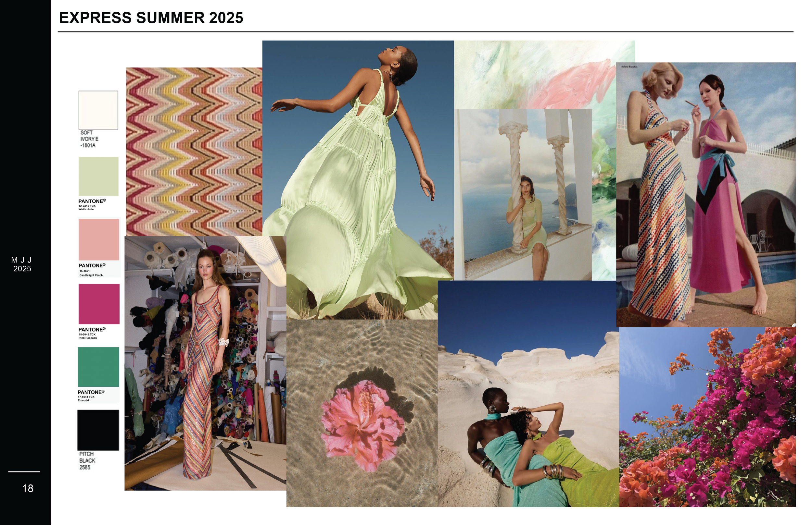The image size is (812, 525).
Task: Click the Soft Ivory color swatch
Action: pos(98,110)
